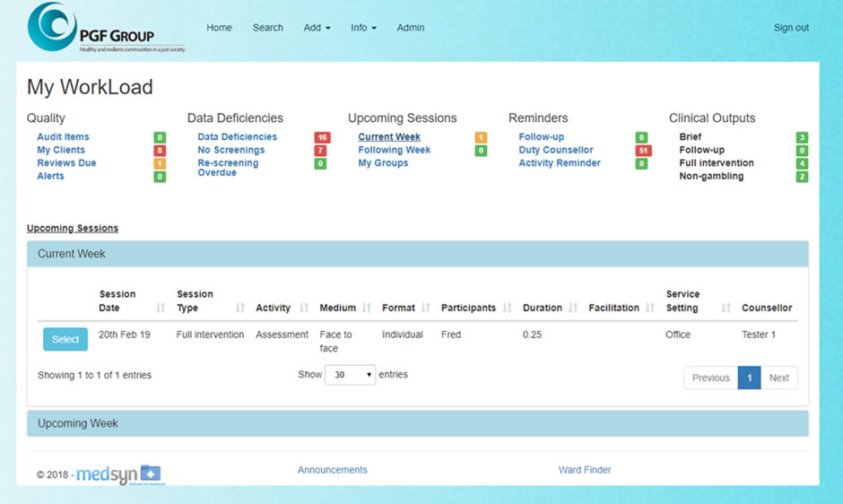Viewport: 843px width, 504px height.
Task: Click the PGF Group logo
Action: (105, 28)
